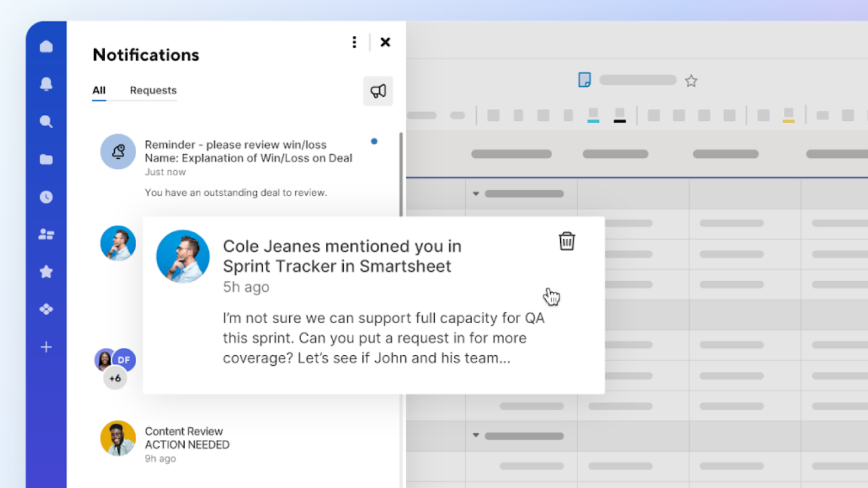Create something new with the plus icon
Screen dimensions: 868x488
[x=45, y=346]
